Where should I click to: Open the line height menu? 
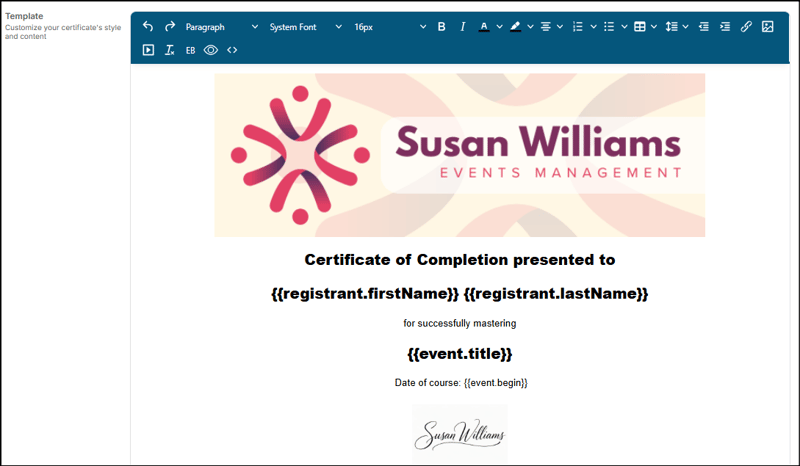coord(677,27)
